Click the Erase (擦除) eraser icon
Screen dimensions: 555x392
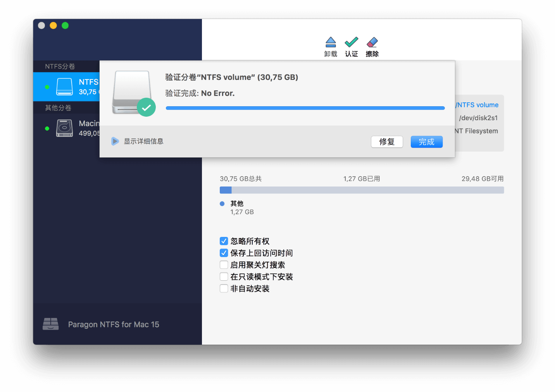click(372, 42)
